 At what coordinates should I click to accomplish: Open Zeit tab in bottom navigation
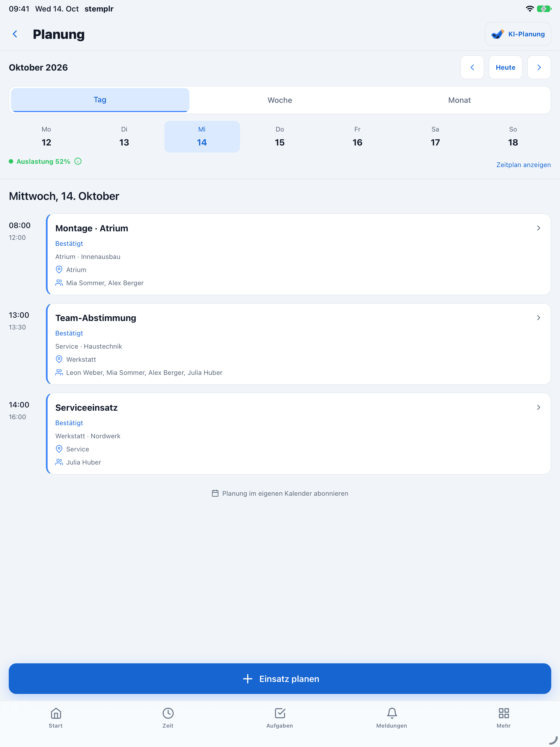pos(168,718)
